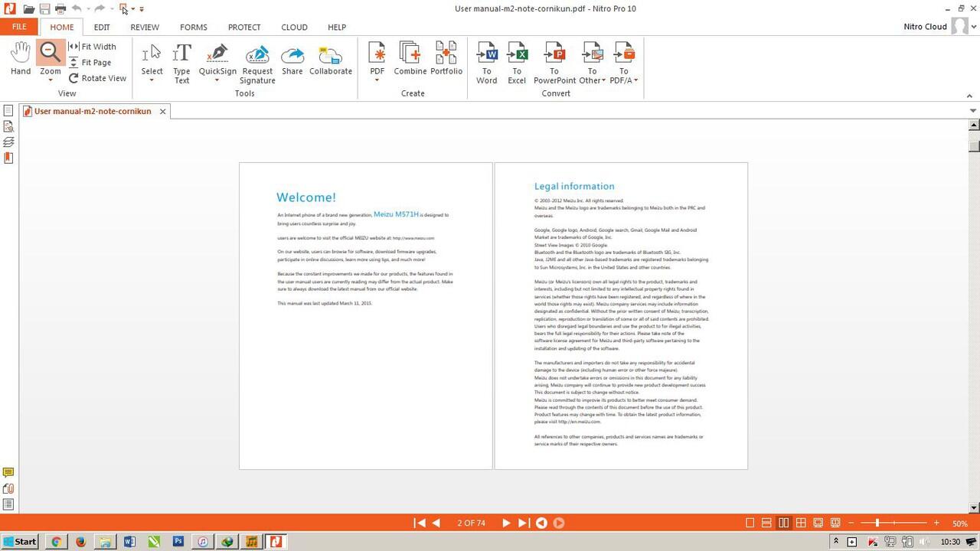Convert document To PowerPoint
The width and height of the screenshot is (980, 551).
[x=554, y=63]
